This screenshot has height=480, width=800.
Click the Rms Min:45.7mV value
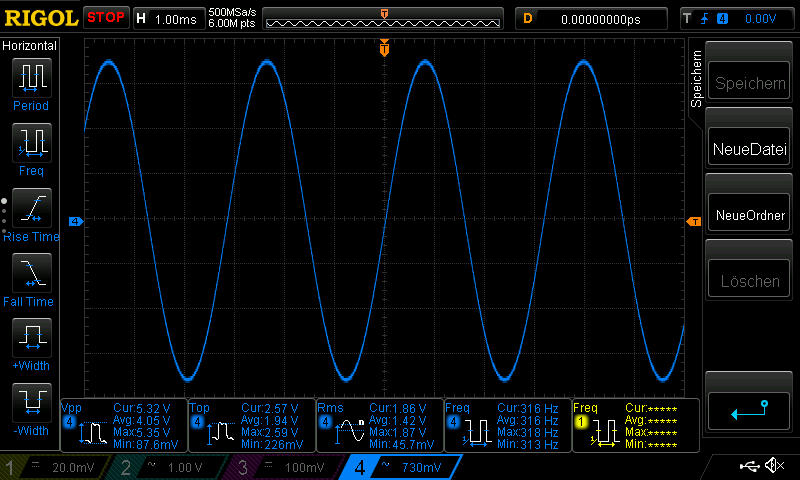[401, 444]
